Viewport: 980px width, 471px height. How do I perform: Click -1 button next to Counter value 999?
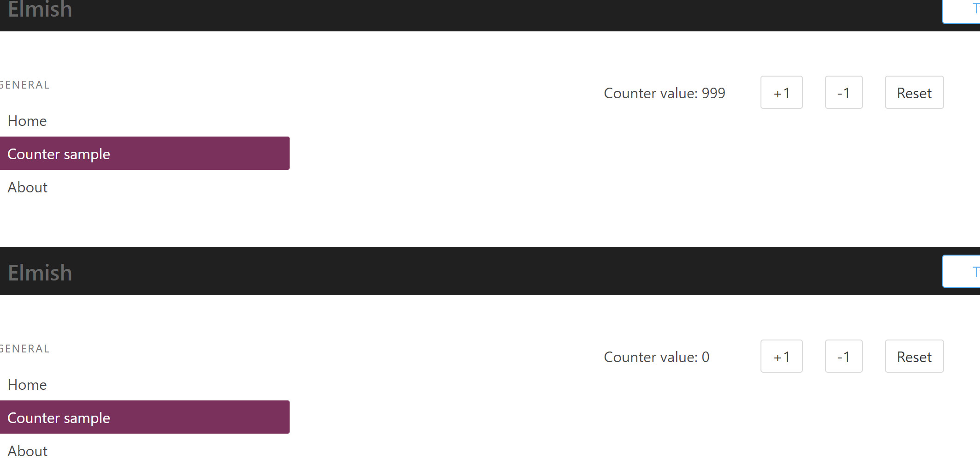(843, 92)
